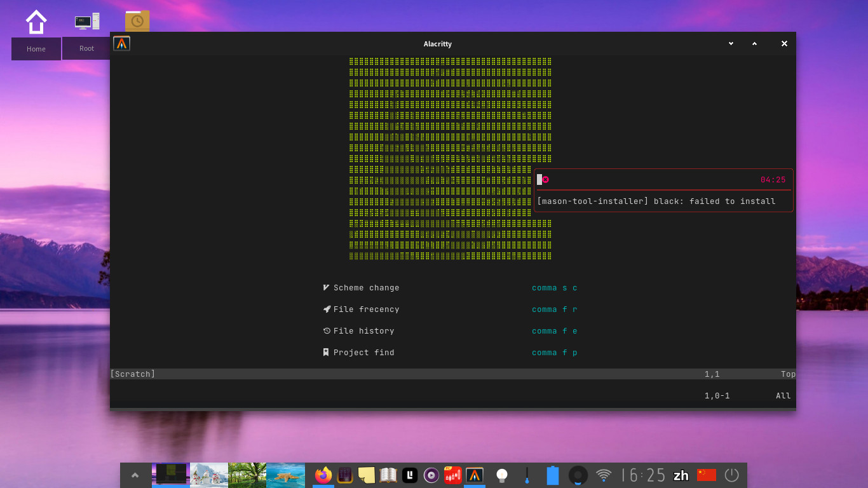This screenshot has width=868, height=488.
Task: Open the blue battery indicator
Action: (553, 475)
